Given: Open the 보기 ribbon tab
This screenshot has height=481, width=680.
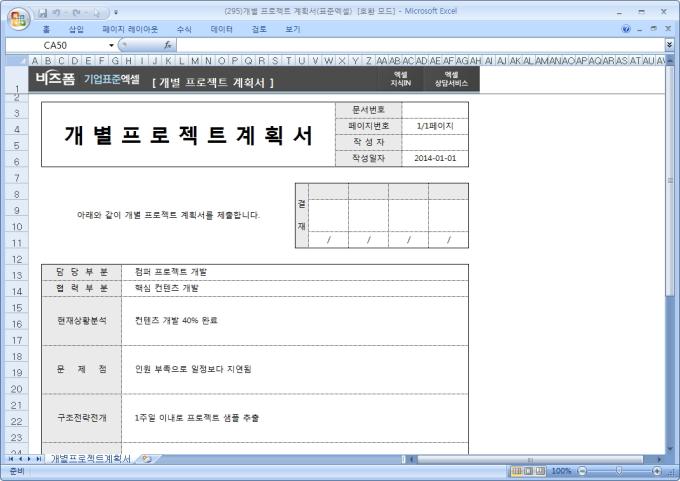Looking at the screenshot, I should 293,29.
